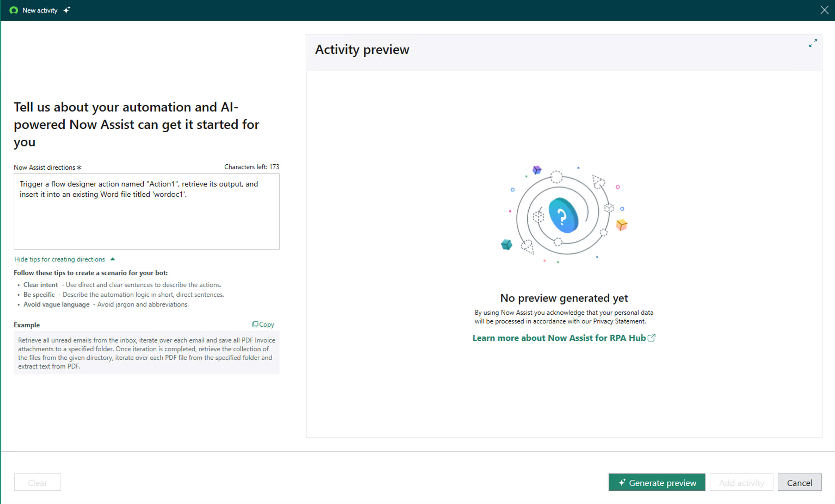Hide tips for creating directions
Viewport: 835px width, 504px height.
(x=60, y=259)
